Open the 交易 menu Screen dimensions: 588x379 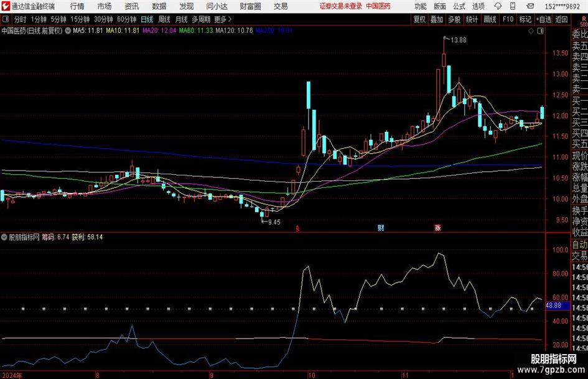click(281, 6)
